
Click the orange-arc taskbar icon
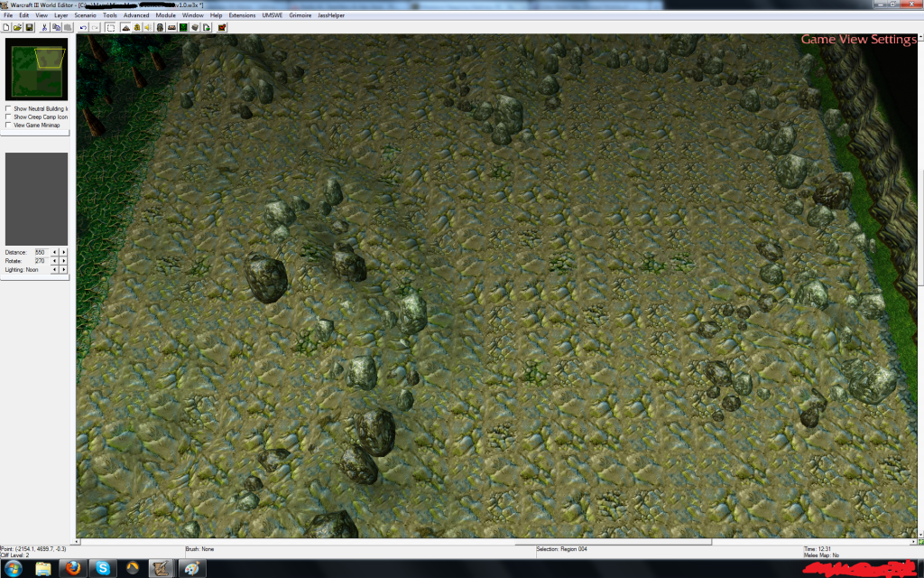[133, 569]
